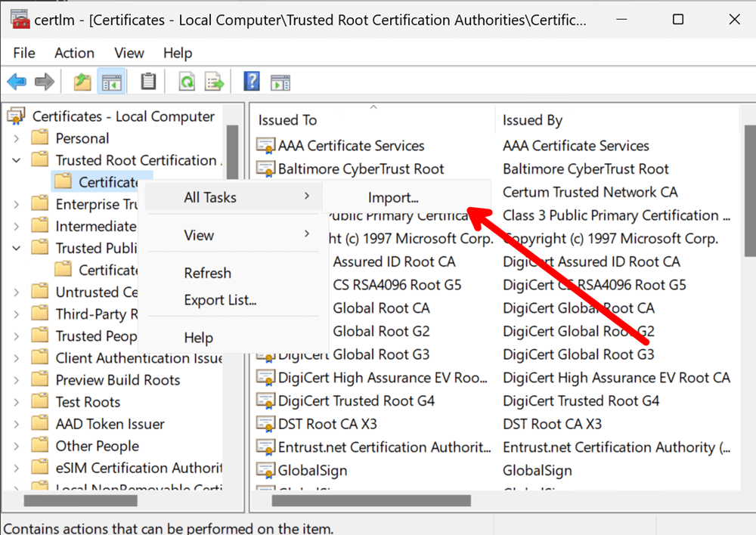
Task: Click the console tree horizontal scrollbar thumb
Action: 81,501
